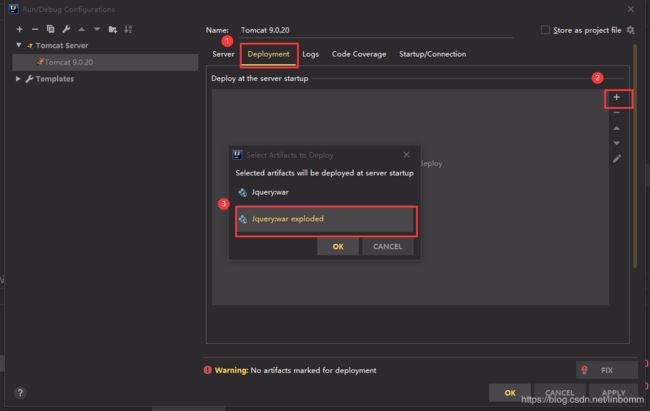Select Tomcat 9.0.20 configuration in tree
Image resolution: width=650 pixels, height=411 pixels.
pyautogui.click(x=105, y=62)
